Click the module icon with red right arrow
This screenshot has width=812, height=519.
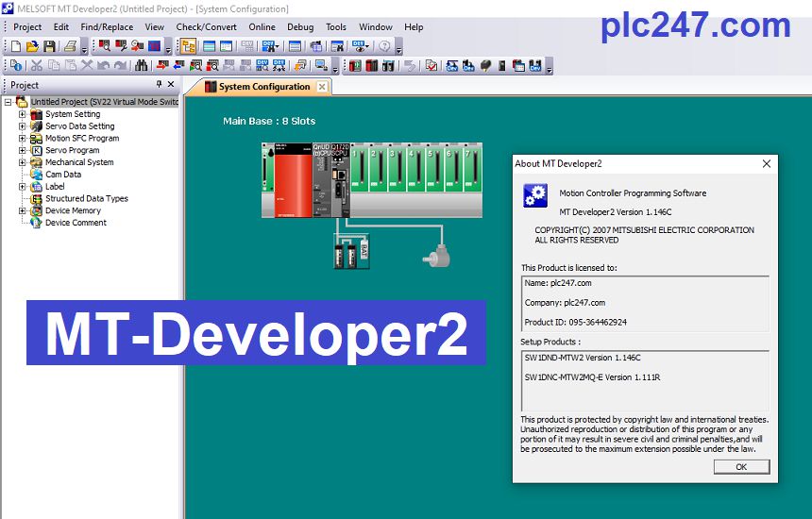[x=162, y=66]
